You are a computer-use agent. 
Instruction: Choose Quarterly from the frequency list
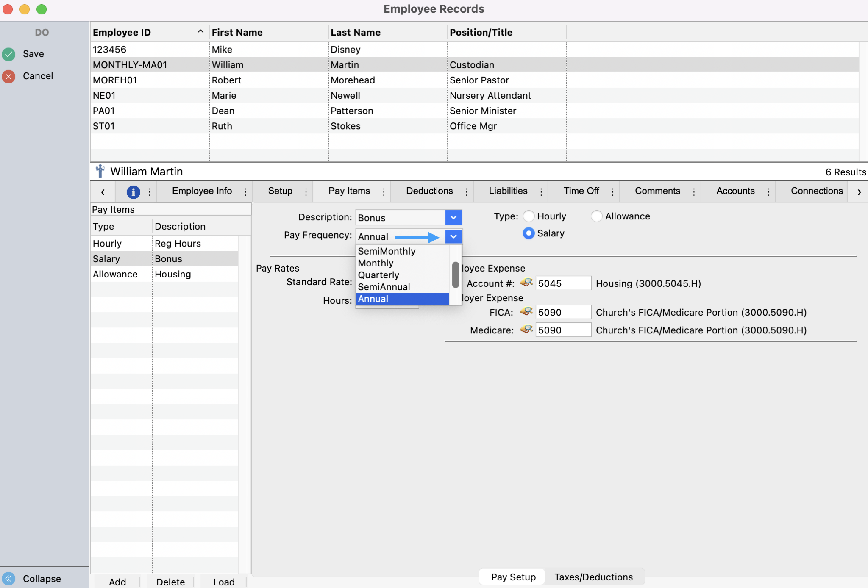point(378,275)
